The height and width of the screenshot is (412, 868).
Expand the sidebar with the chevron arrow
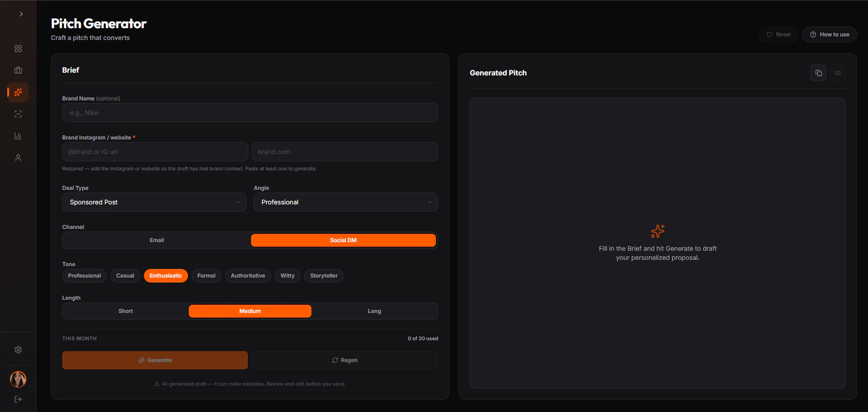[x=21, y=14]
